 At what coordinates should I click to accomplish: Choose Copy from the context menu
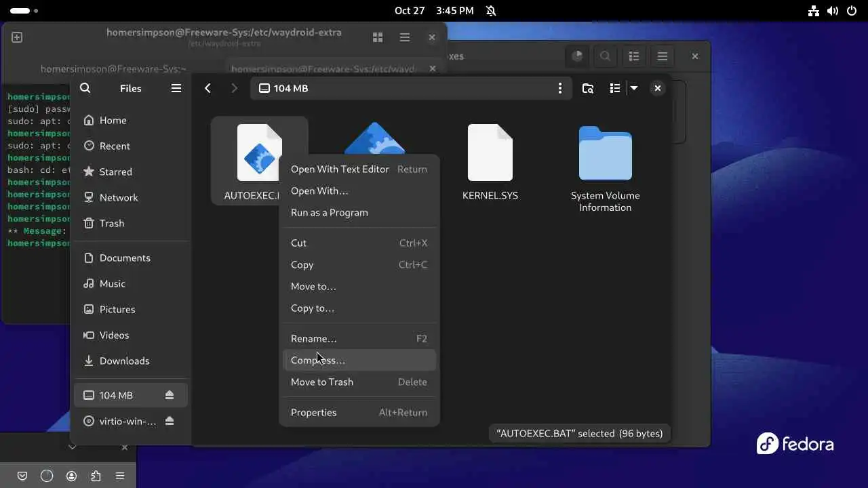pyautogui.click(x=359, y=264)
